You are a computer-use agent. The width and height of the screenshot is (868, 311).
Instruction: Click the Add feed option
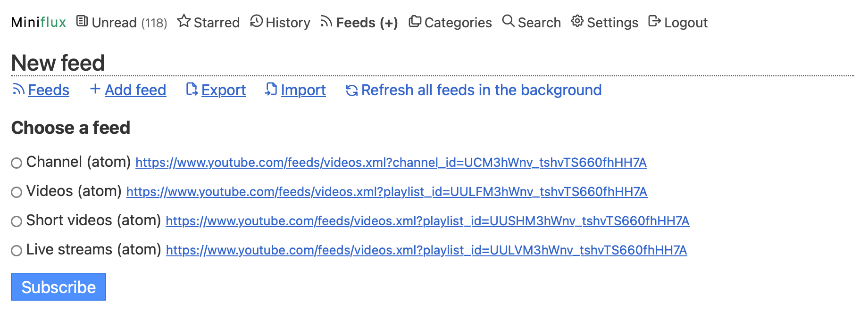135,90
